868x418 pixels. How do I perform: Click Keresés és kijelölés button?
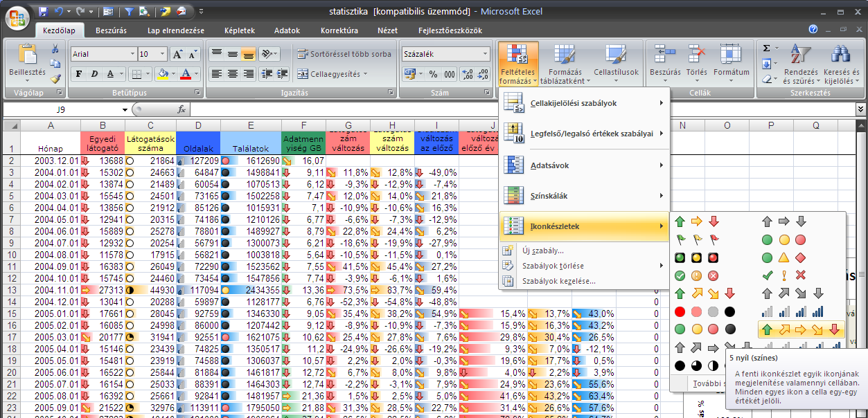click(x=842, y=64)
